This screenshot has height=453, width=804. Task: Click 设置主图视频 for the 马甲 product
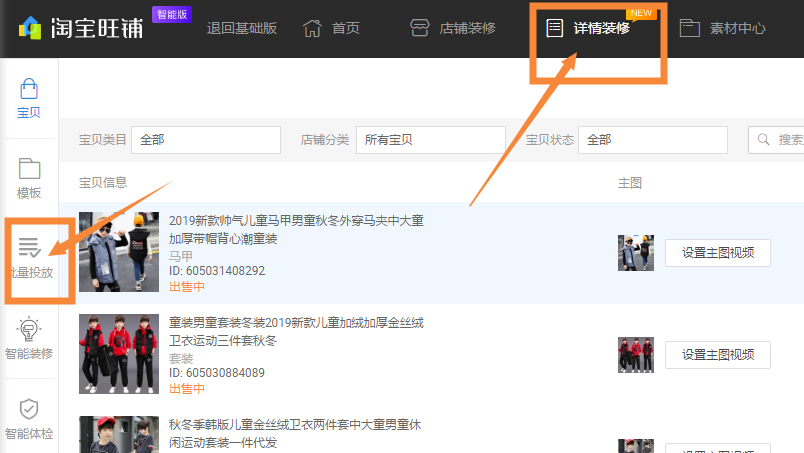pos(717,253)
